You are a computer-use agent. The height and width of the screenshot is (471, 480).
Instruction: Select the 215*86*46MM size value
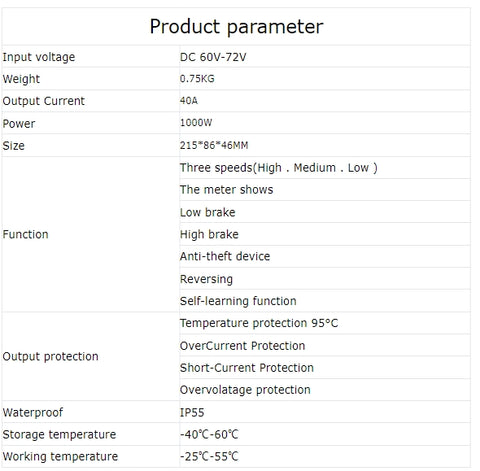pos(214,145)
